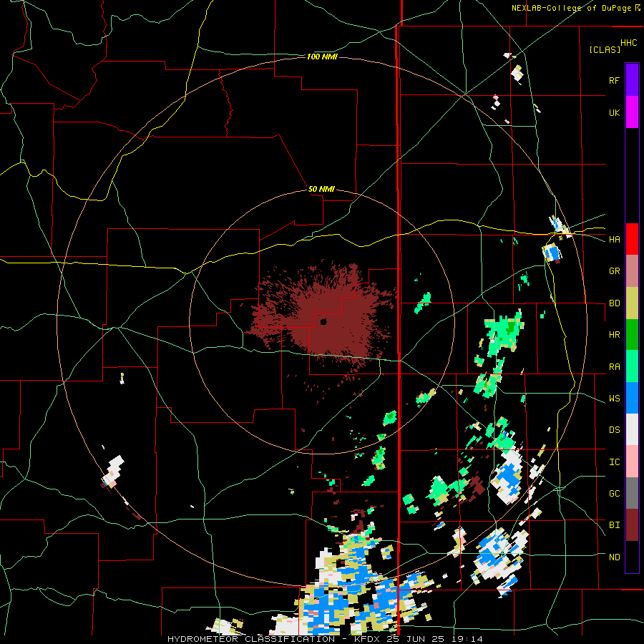Click the 50 NMI range ring label
Image resolution: width=644 pixels, height=644 pixels.
coord(321,190)
